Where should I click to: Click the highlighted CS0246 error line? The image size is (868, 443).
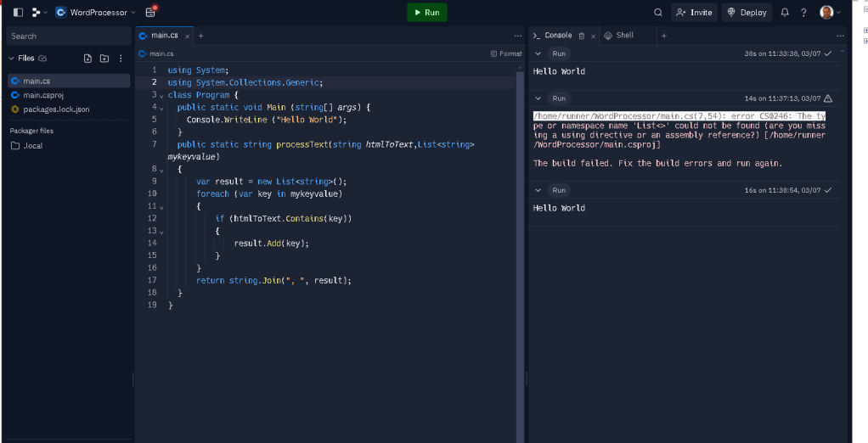(x=679, y=116)
